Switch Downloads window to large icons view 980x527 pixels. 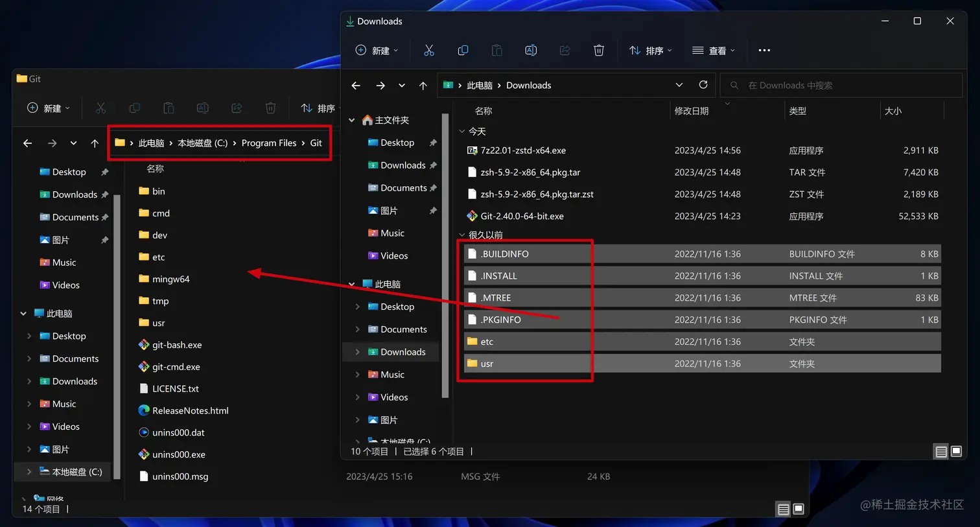[x=957, y=452]
